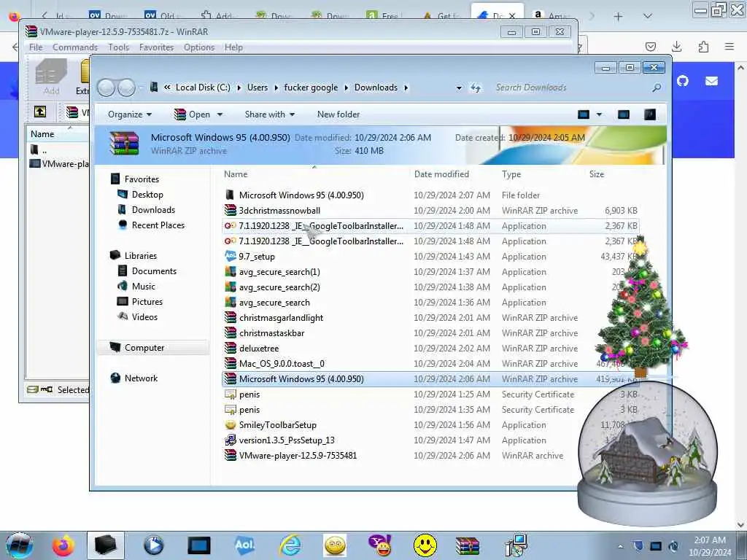Expand the address bar history dropdown

[x=459, y=88]
